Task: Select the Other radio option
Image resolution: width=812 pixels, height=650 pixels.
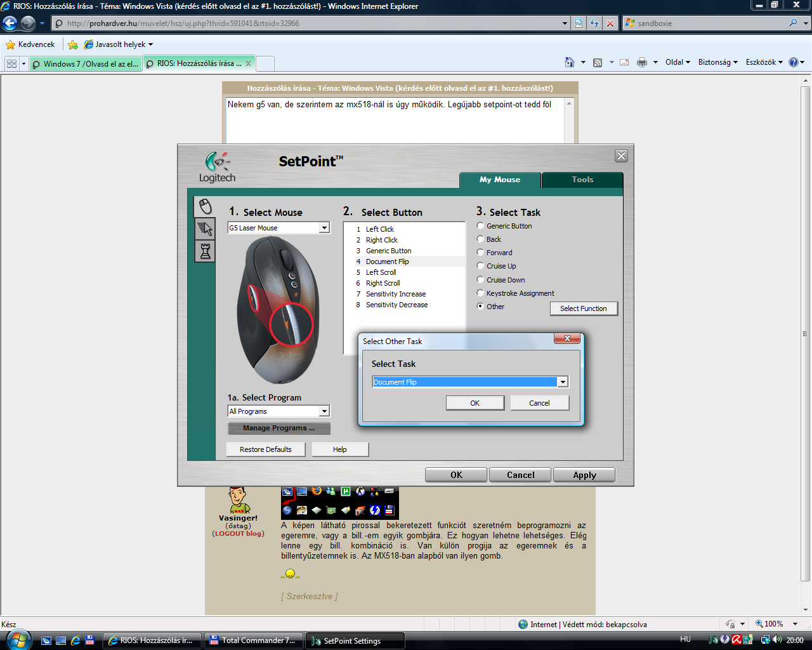Action: 480,306
